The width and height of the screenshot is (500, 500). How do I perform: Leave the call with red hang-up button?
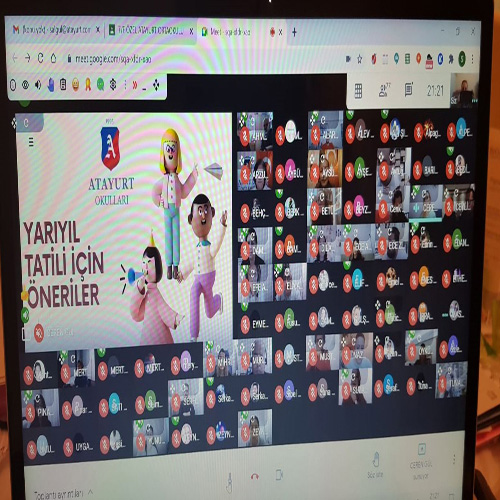255,476
